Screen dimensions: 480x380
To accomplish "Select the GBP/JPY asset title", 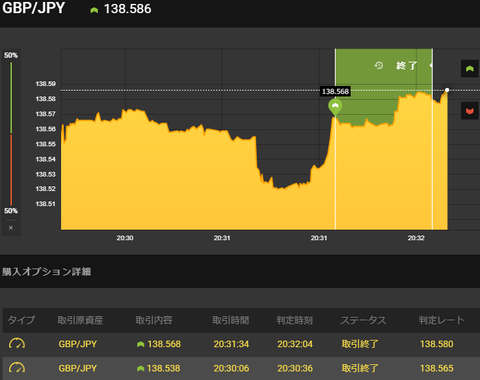I will 33,8.
